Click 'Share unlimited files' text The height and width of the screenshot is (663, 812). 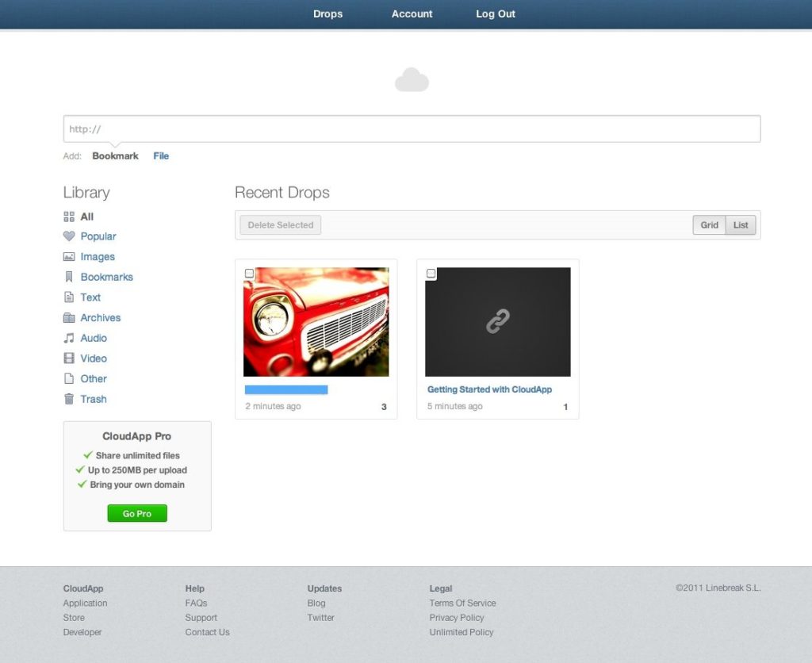[x=138, y=455]
